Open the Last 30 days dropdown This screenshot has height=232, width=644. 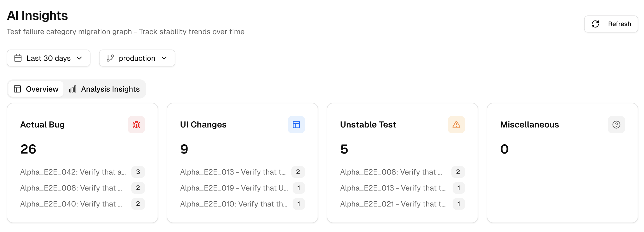(x=48, y=58)
